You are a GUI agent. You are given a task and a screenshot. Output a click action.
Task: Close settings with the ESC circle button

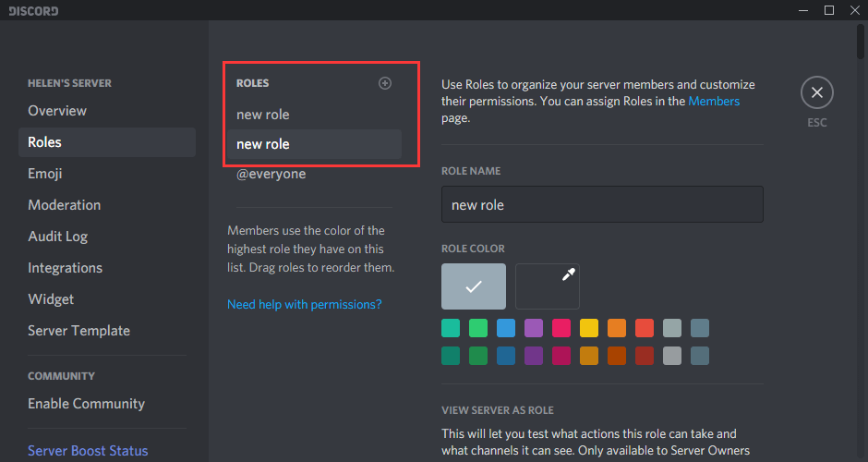point(816,92)
